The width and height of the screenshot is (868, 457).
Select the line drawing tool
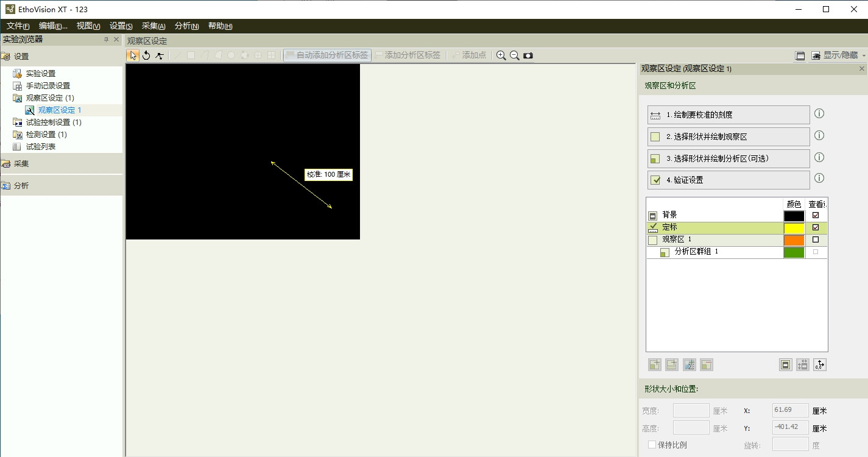[x=177, y=55]
